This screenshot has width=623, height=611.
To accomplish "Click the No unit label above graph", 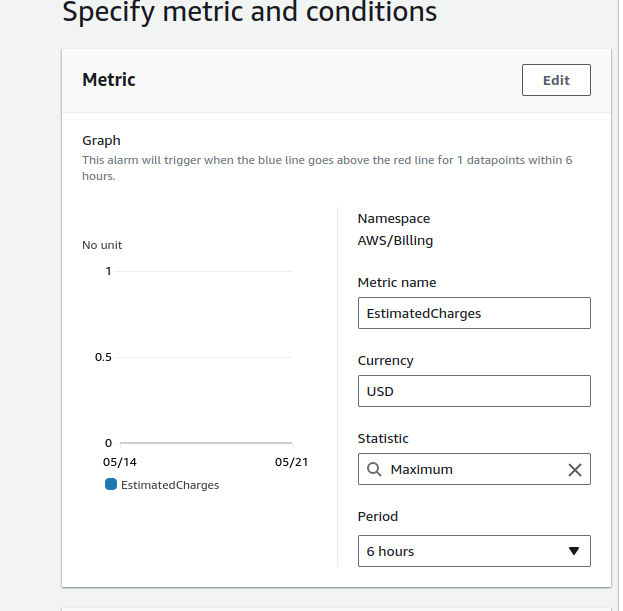I will tap(102, 245).
